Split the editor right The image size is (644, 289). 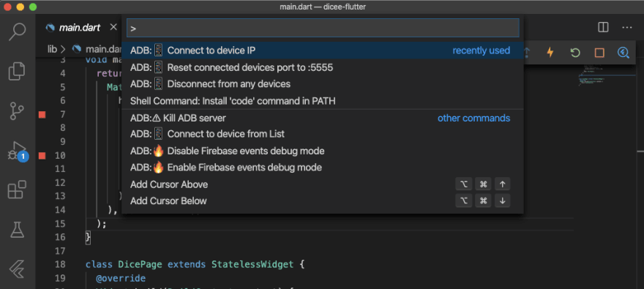click(x=603, y=28)
